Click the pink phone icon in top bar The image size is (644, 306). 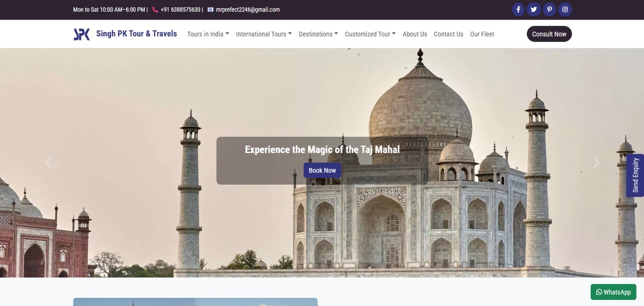(x=155, y=10)
